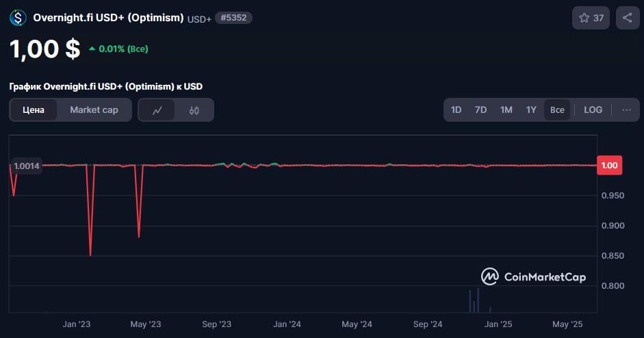644x338 pixels.
Task: Click the red 1.00 current price label
Action: 610,166
